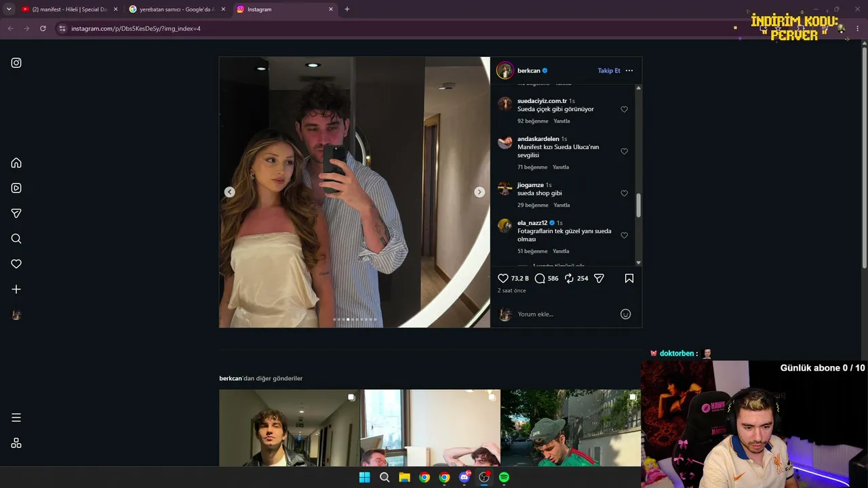View the 92 likes on suedaciyiz.com.tr's comment
The image size is (868, 488).
click(x=533, y=121)
